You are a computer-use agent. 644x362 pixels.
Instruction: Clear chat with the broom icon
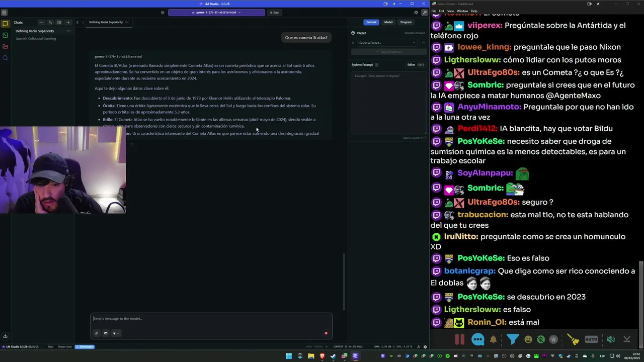click(573, 339)
